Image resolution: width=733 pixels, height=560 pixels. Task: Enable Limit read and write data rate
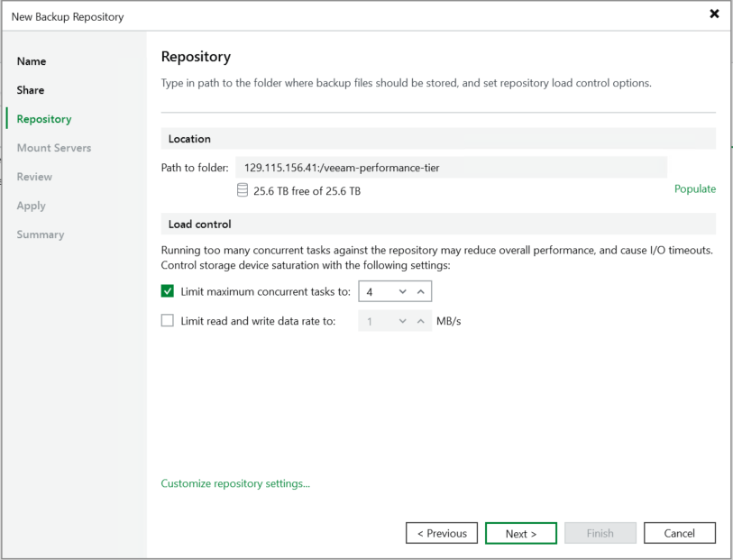click(x=168, y=321)
